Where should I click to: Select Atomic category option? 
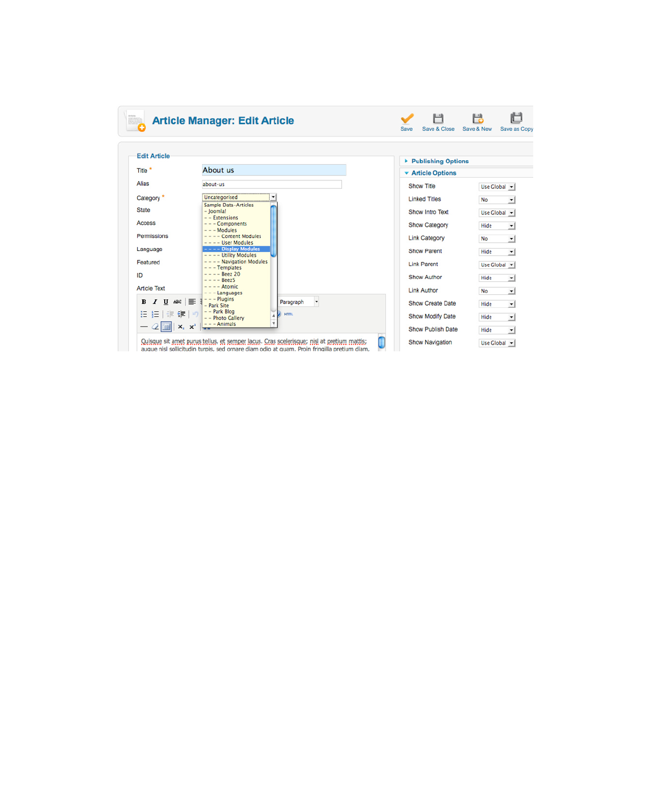pos(236,286)
